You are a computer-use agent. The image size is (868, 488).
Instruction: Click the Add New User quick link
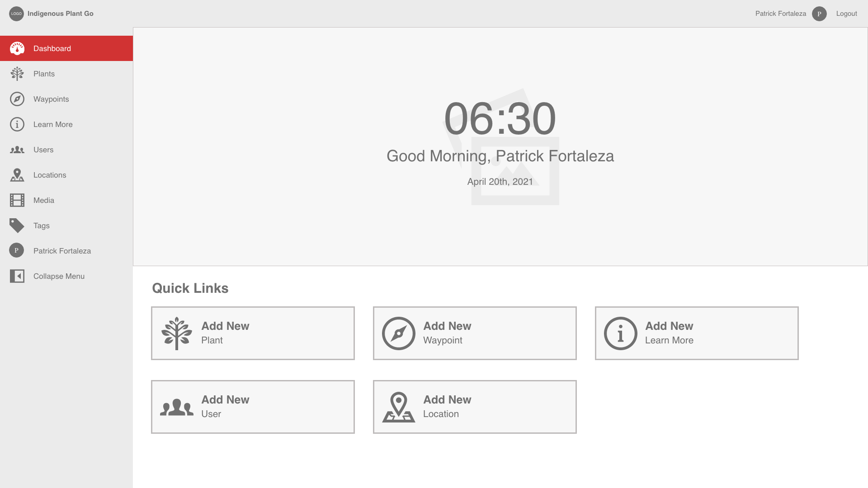point(253,407)
